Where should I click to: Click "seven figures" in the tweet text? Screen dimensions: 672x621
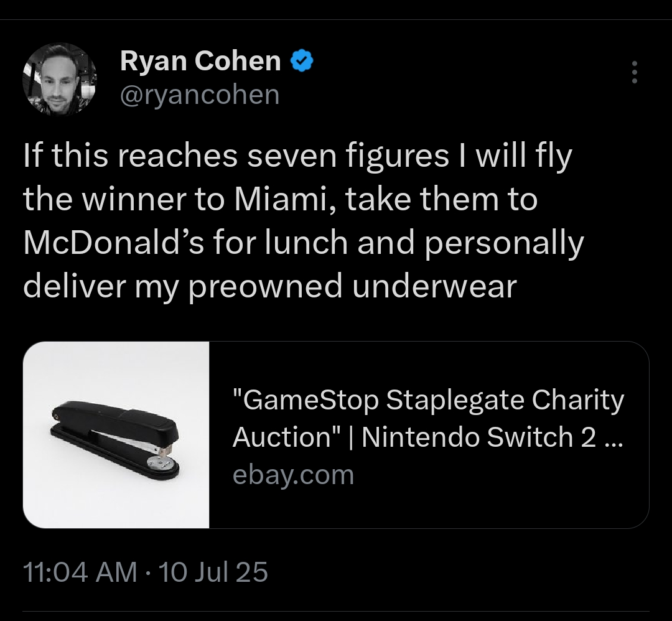(348, 156)
